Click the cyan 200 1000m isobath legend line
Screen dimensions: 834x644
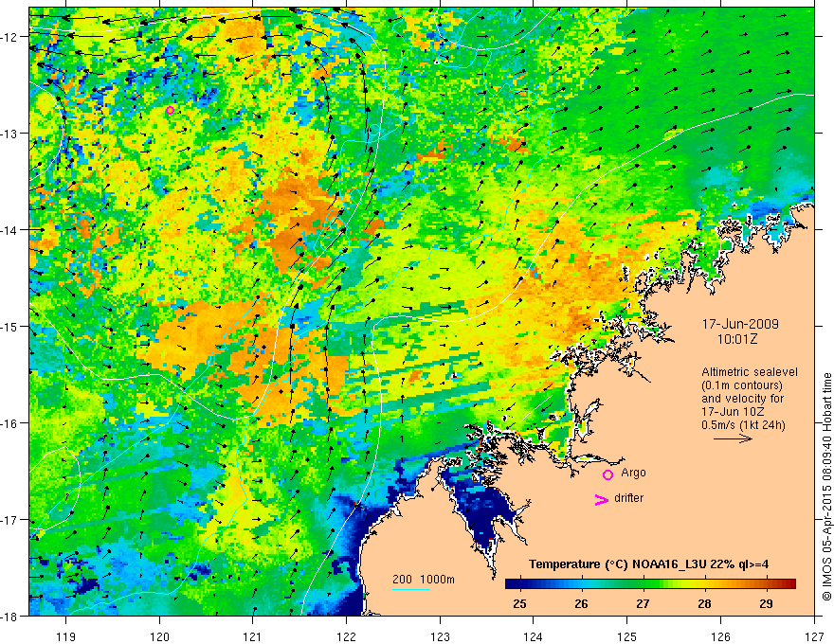pos(410,589)
